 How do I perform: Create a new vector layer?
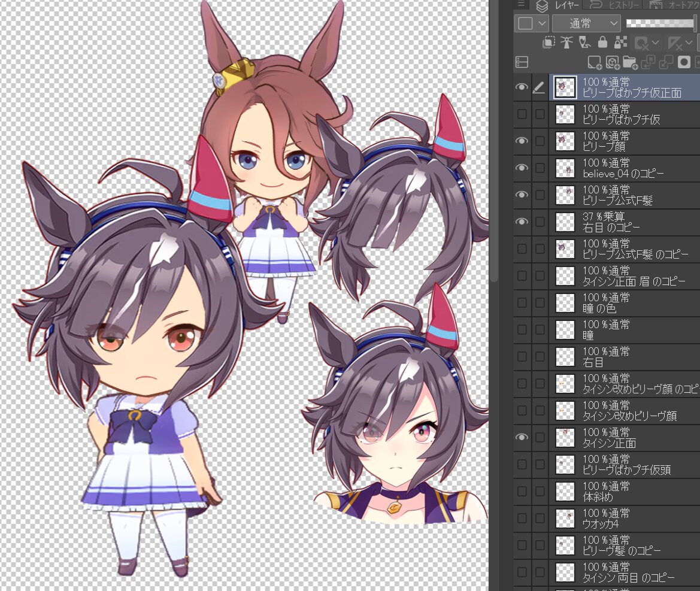click(x=612, y=62)
